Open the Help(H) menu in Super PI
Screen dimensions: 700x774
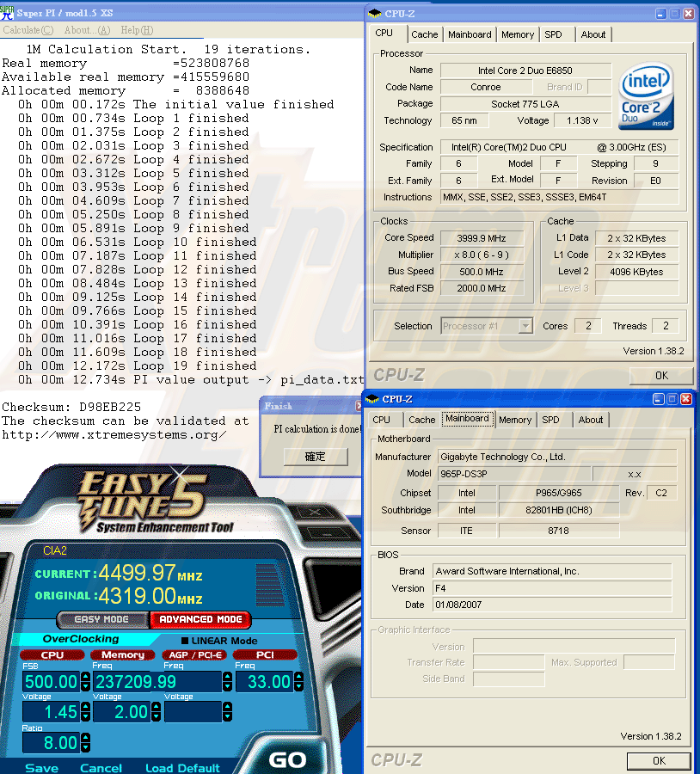point(137,30)
